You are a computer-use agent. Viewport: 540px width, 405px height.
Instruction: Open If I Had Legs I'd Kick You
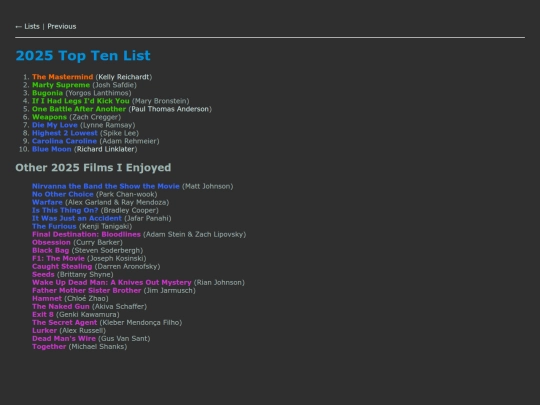click(x=81, y=101)
